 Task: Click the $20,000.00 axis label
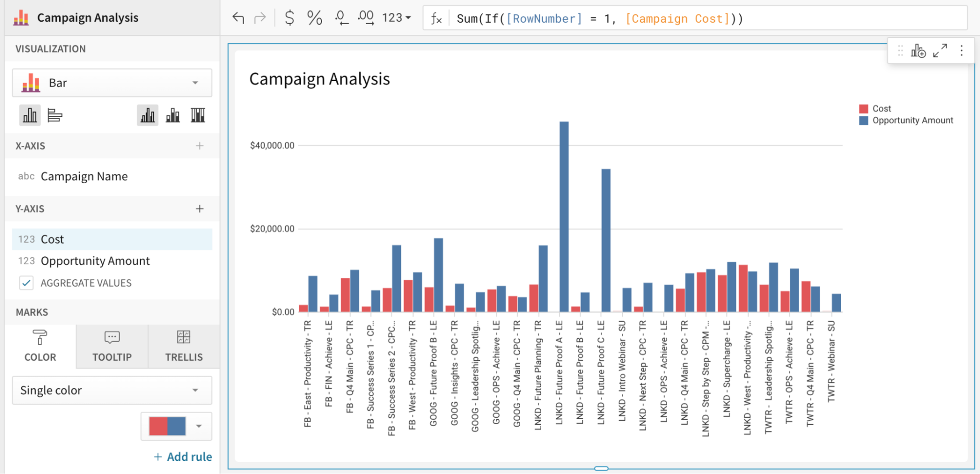(x=272, y=229)
